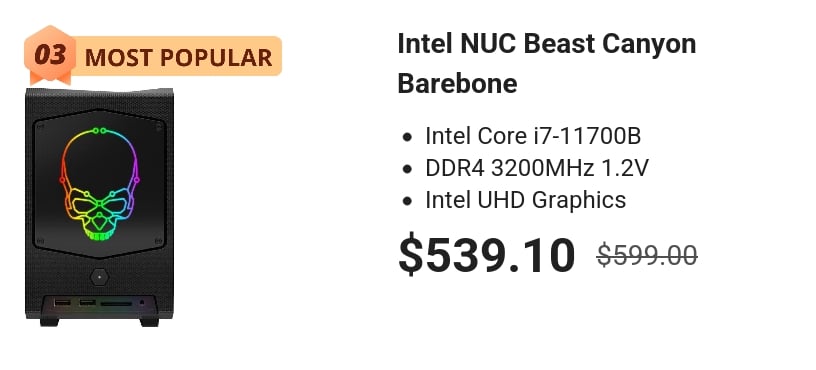Select the Intel UHD Graphics spec line

pos(526,200)
